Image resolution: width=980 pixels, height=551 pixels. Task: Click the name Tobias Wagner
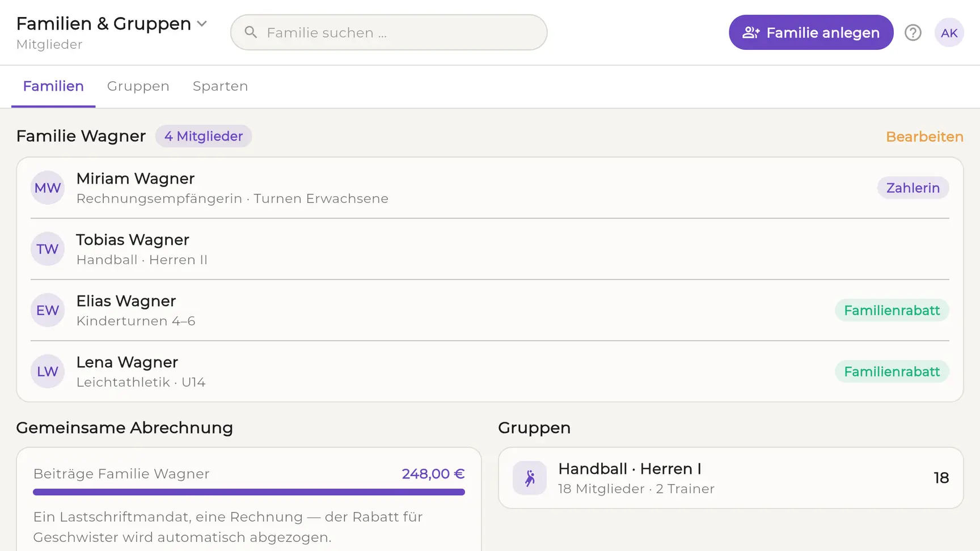click(133, 240)
